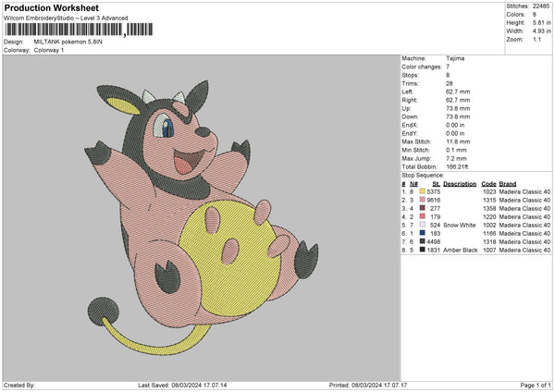Select the Max Jump value '7.2 mm'

[456, 158]
